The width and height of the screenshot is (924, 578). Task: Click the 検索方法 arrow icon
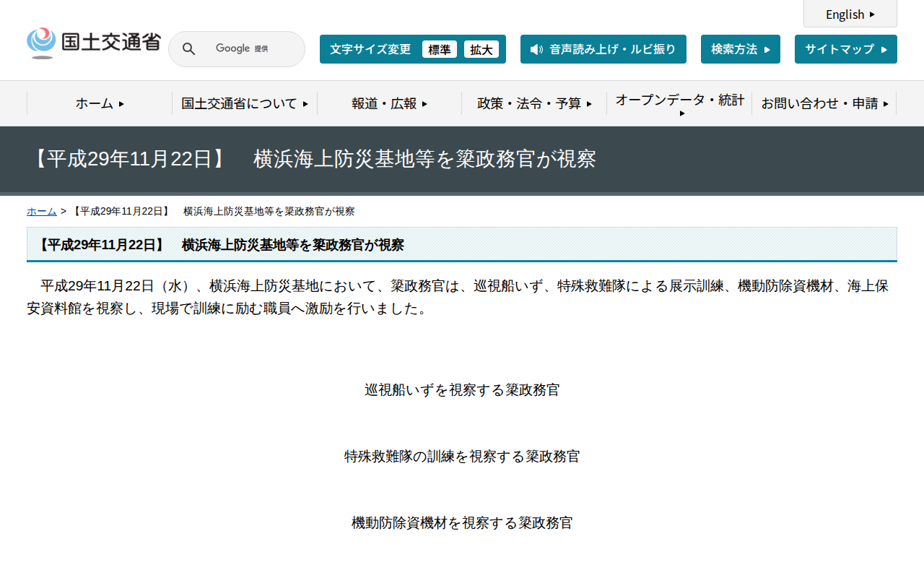click(x=768, y=49)
